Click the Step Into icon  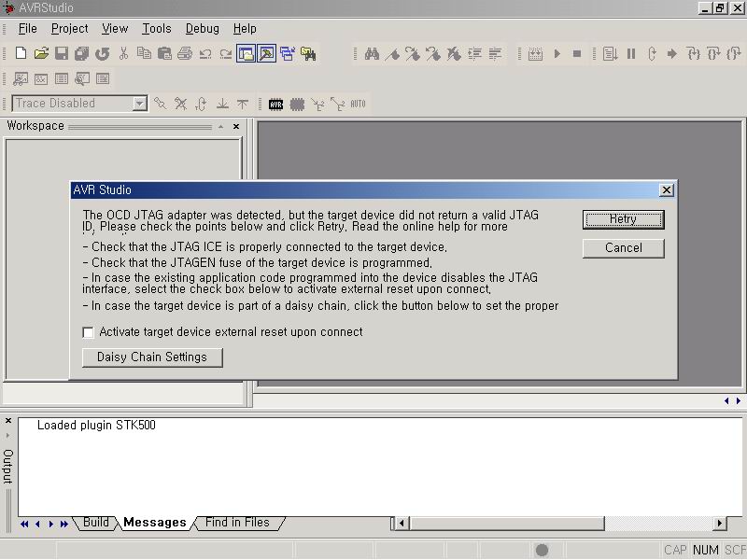pos(693,54)
